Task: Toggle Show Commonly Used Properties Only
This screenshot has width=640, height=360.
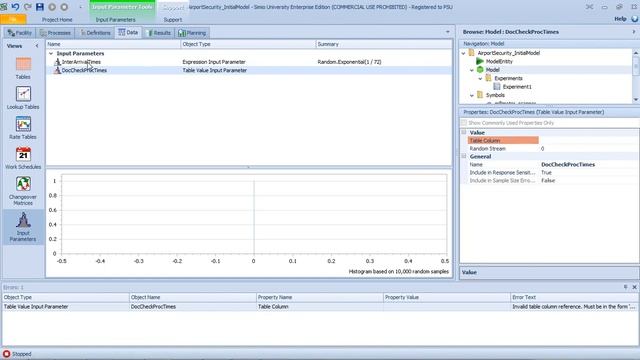Action: point(464,123)
